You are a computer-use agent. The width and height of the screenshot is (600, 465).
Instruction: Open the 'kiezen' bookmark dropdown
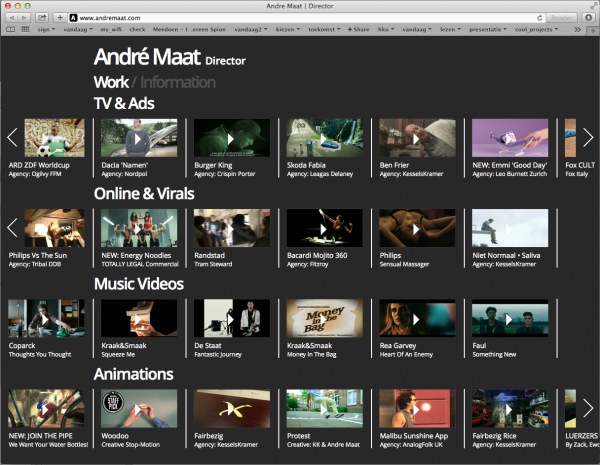tap(288, 31)
